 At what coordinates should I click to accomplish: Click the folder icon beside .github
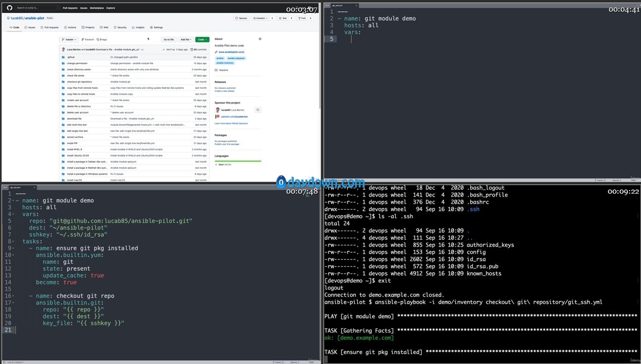pyautogui.click(x=63, y=57)
